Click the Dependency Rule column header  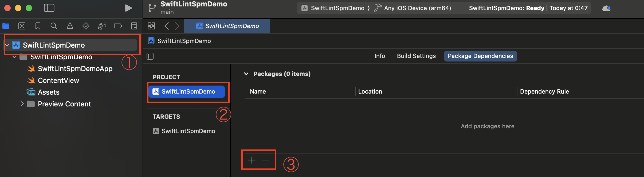point(544,91)
